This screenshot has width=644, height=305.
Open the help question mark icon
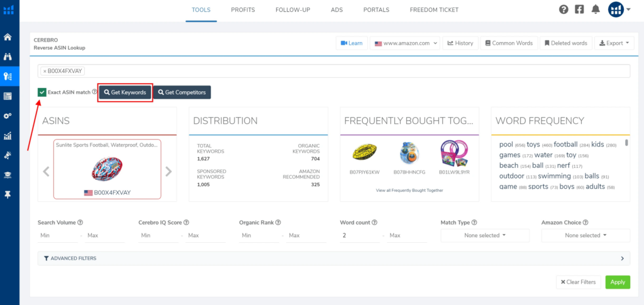(x=563, y=9)
